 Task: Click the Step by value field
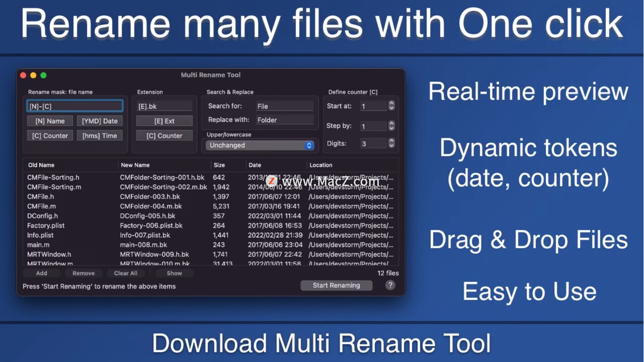(x=373, y=126)
